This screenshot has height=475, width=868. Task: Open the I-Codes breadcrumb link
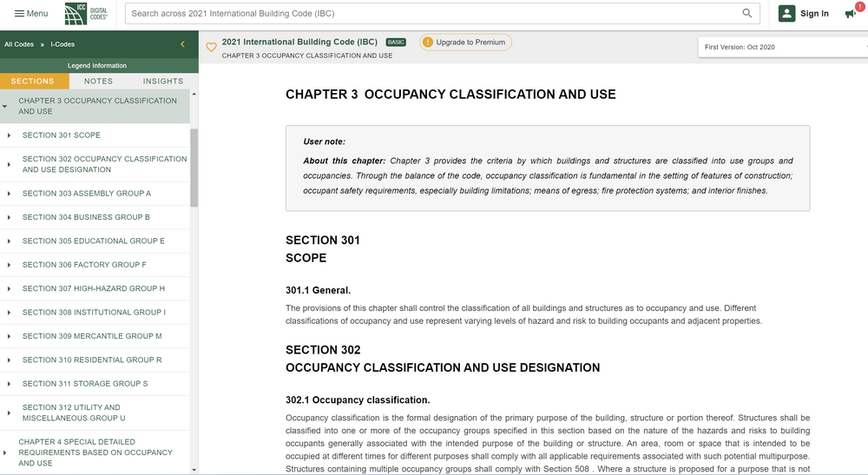(62, 44)
